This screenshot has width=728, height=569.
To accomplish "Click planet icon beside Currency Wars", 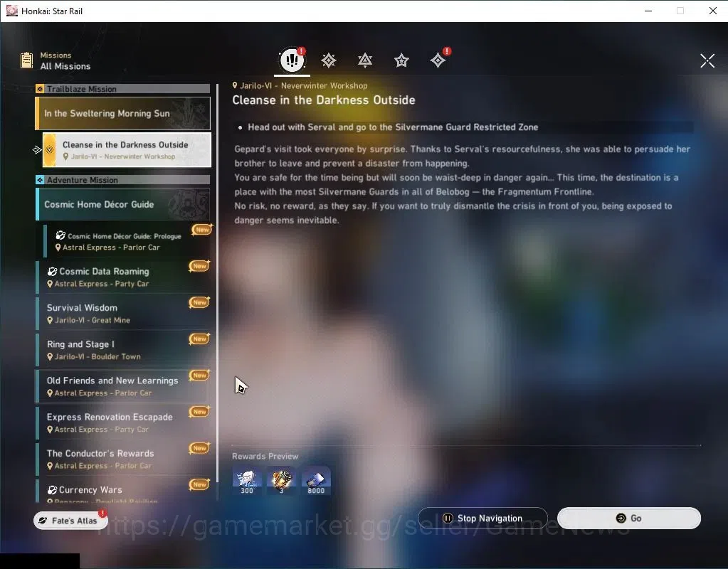I will (x=52, y=490).
